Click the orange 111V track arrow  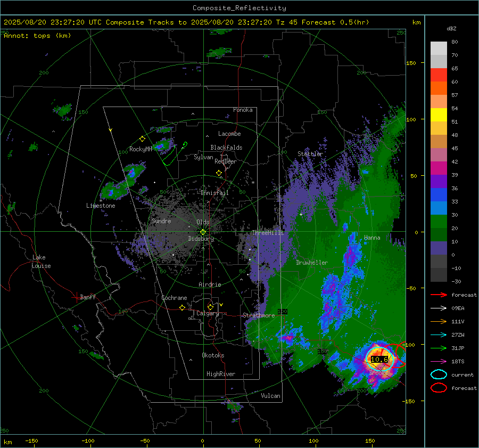439,321
